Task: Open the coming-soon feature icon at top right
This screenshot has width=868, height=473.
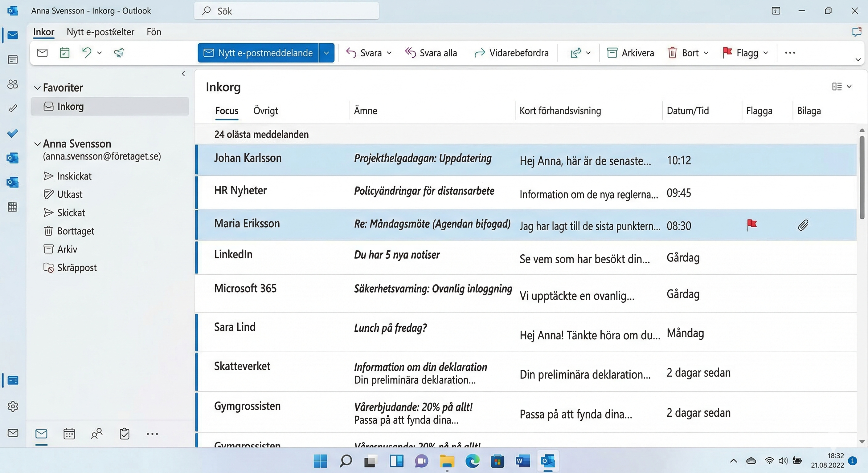Action: [856, 32]
